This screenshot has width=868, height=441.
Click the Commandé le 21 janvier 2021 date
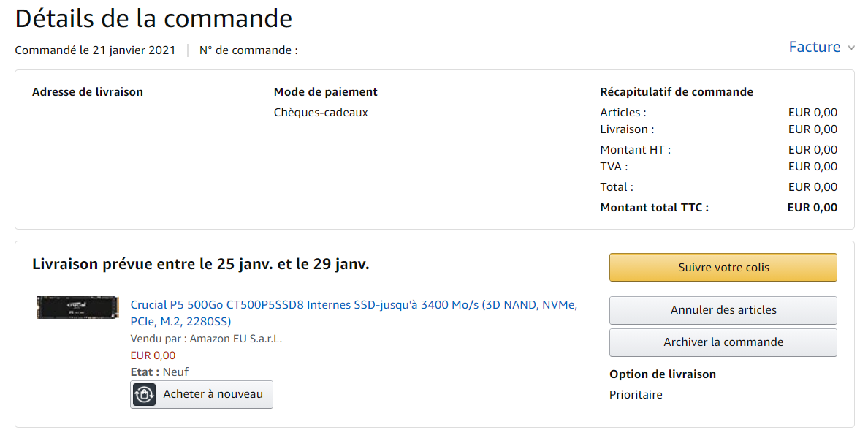click(95, 50)
